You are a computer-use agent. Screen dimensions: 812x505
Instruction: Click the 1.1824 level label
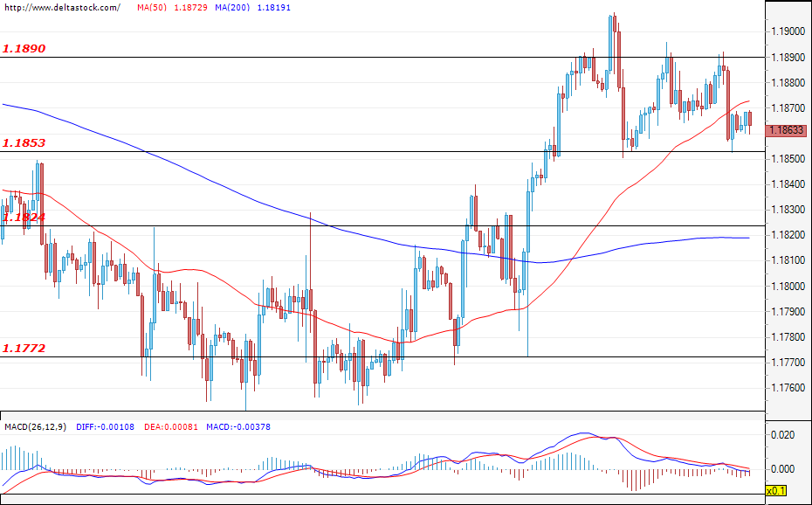point(24,217)
